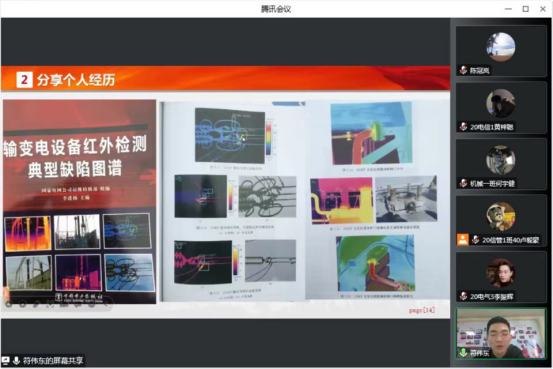The width and height of the screenshot is (553, 369).
Task: Click the pen tool in slideshow toolbar
Action: [x=36, y=304]
